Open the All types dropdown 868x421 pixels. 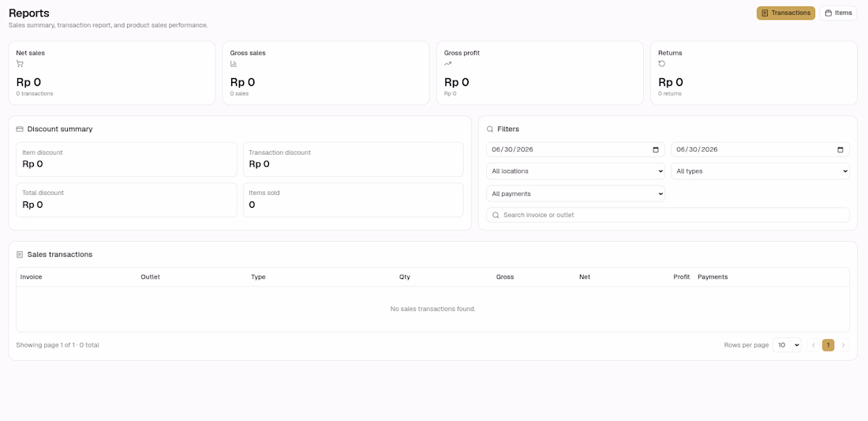point(760,171)
